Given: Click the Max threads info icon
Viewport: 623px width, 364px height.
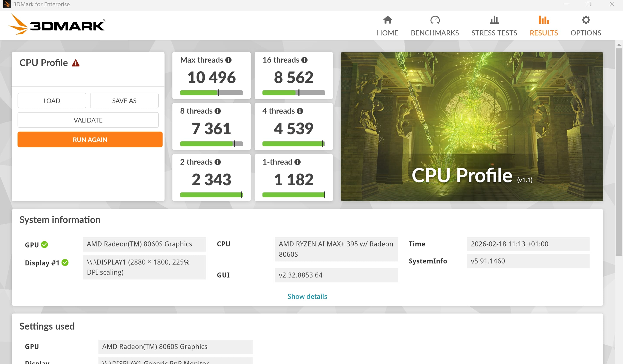Looking at the screenshot, I should 229,60.
